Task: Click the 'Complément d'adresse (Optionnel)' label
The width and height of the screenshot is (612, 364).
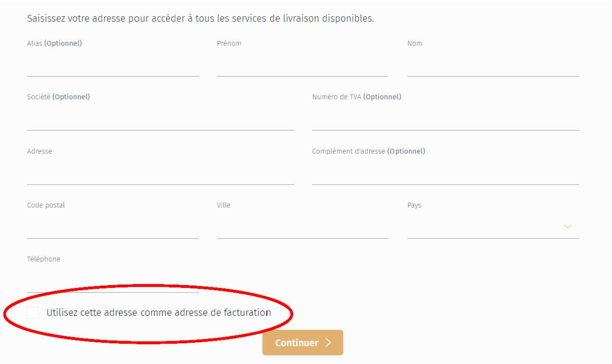Action: (x=368, y=151)
